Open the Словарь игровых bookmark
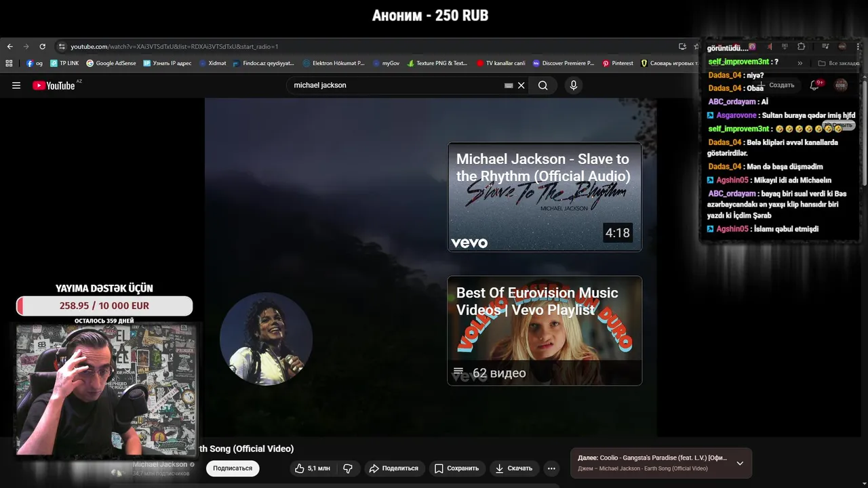Image resolution: width=868 pixels, height=488 pixels. coord(669,63)
